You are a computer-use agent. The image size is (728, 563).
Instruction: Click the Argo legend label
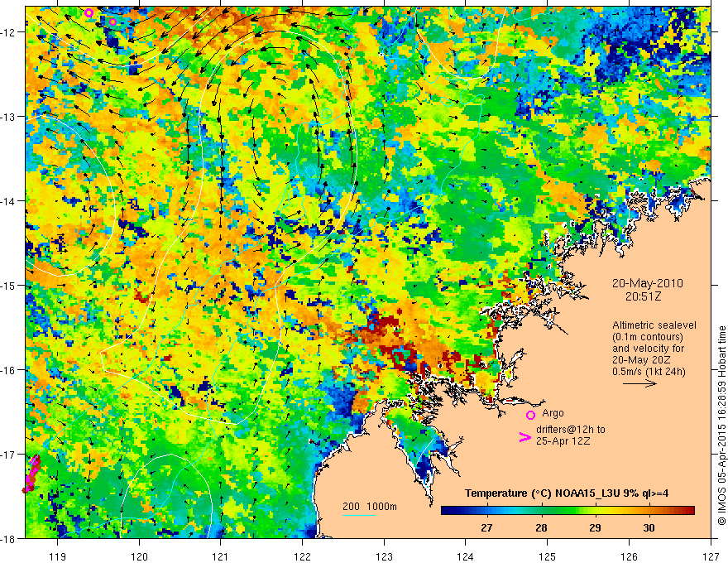point(553,412)
